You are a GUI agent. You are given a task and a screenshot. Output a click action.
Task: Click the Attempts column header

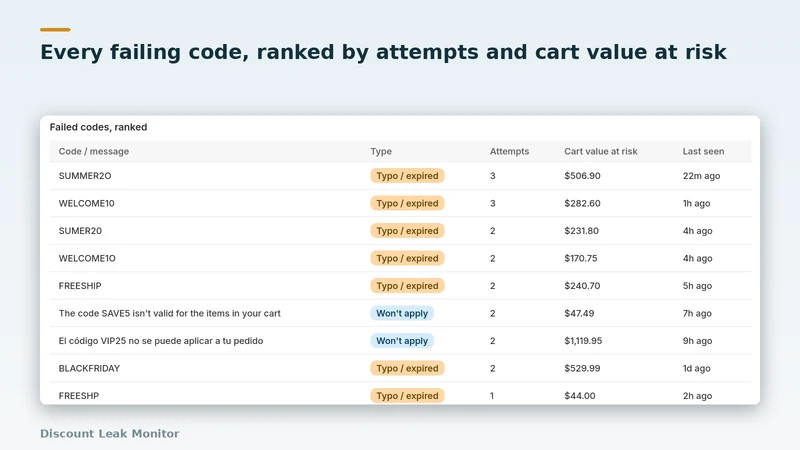click(x=509, y=152)
